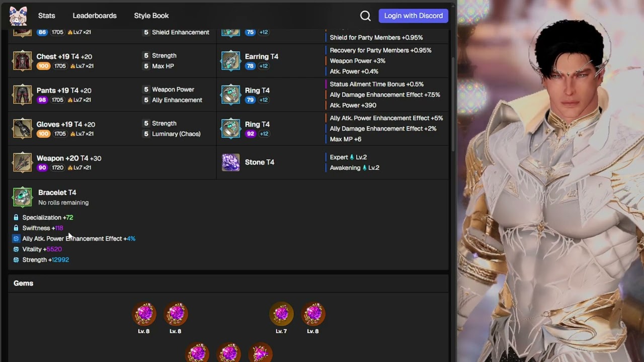Click the Chest +19 T4 +20 name

coord(64,56)
